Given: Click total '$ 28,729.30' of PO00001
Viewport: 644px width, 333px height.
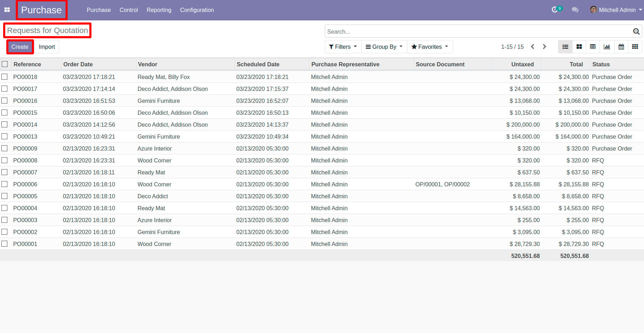Looking at the screenshot, I should click(x=574, y=244).
